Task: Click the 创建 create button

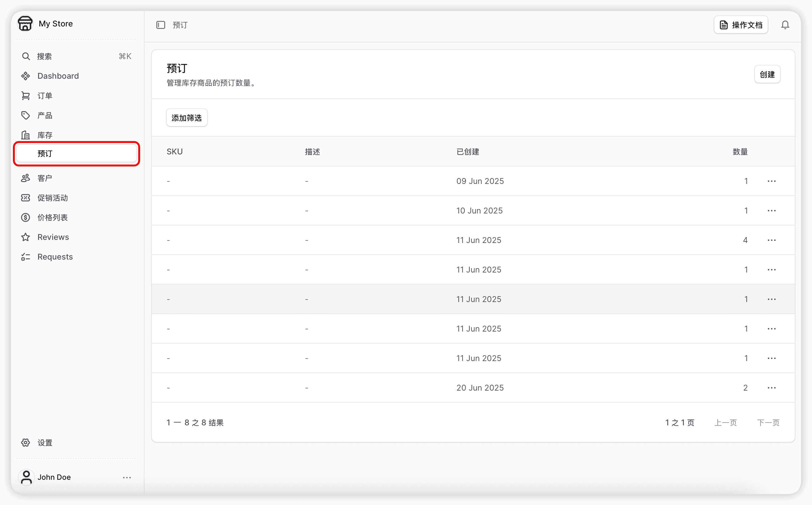Action: coord(767,74)
